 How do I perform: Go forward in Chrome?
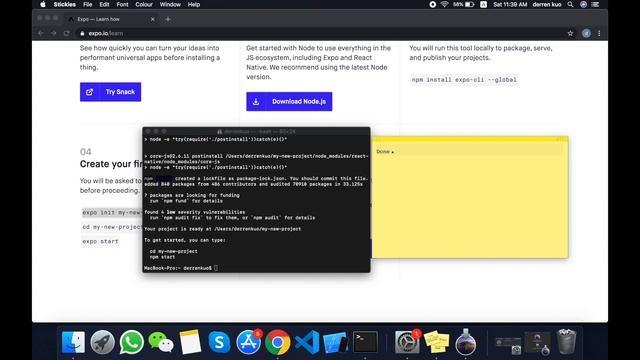point(53,33)
